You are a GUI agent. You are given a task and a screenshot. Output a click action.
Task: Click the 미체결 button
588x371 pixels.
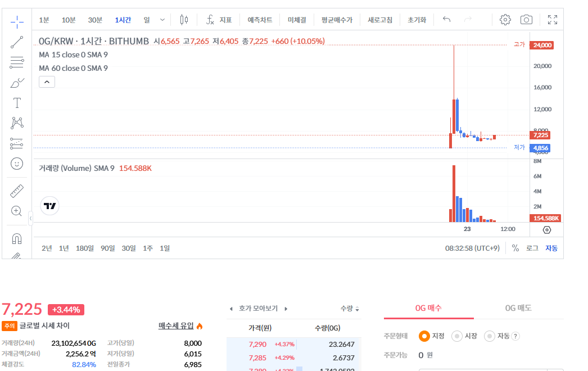point(297,20)
